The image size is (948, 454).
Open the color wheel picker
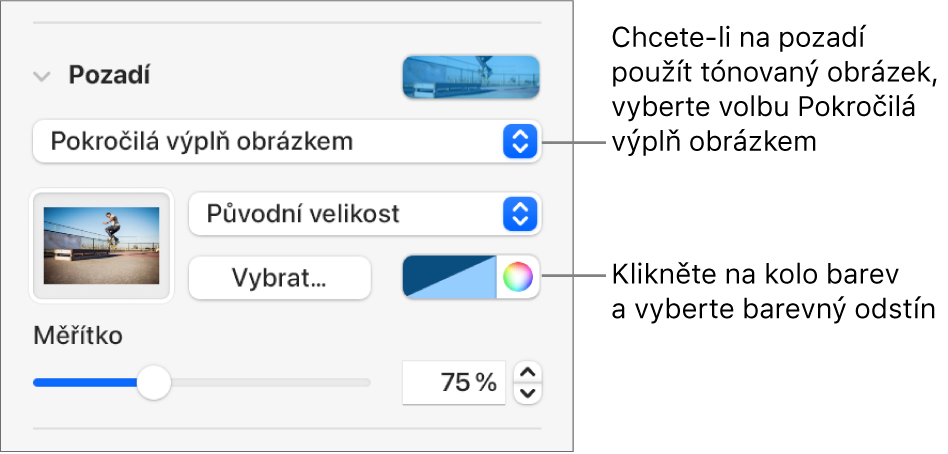(517, 277)
